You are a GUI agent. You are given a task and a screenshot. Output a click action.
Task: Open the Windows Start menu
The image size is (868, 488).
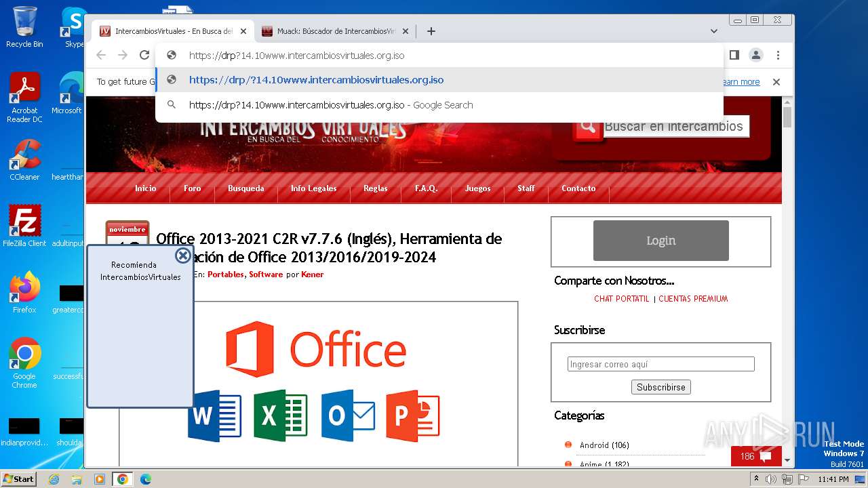[19, 479]
